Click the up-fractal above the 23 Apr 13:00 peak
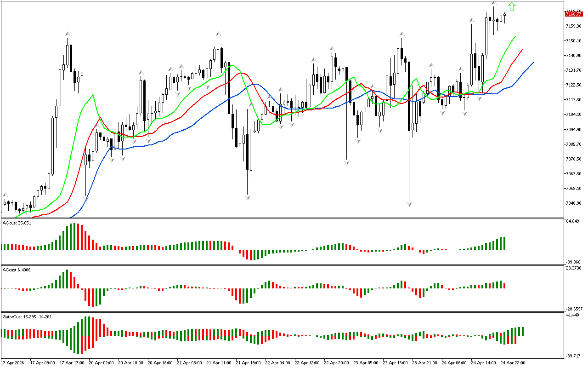This screenshot has width=588, height=368. 402,34
